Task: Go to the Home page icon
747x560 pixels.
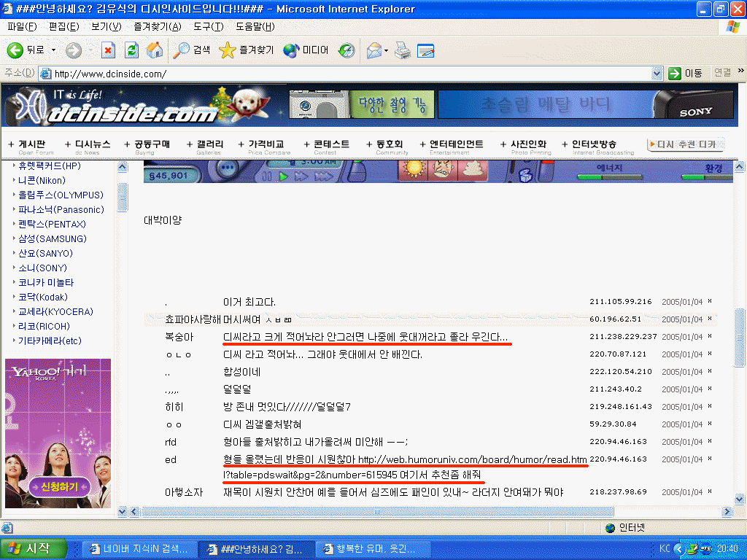Action: (x=154, y=50)
